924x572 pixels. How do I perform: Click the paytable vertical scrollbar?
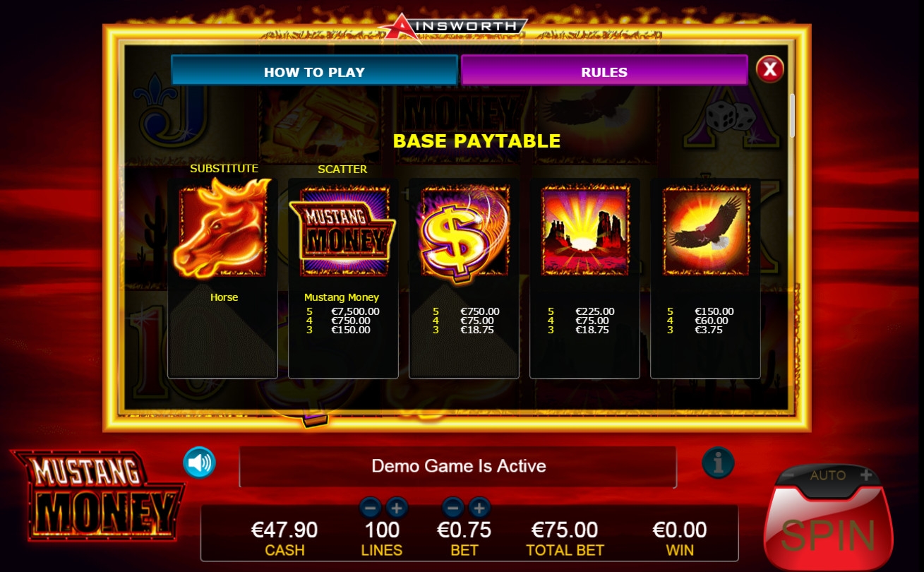[793, 116]
